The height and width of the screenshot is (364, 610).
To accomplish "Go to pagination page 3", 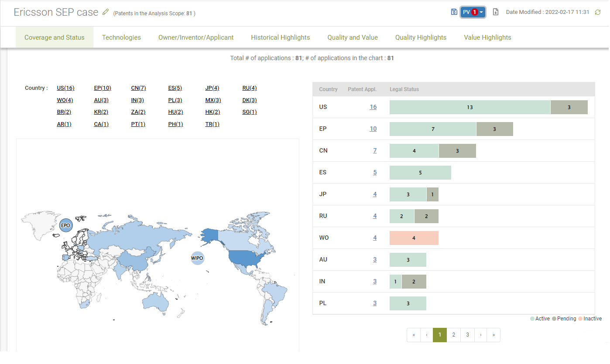I will click(x=467, y=335).
